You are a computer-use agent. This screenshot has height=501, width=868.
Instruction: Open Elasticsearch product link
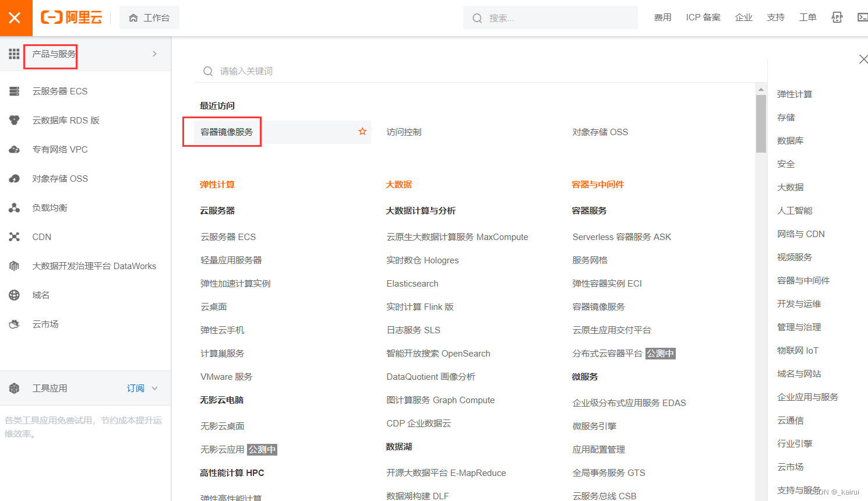[412, 284]
